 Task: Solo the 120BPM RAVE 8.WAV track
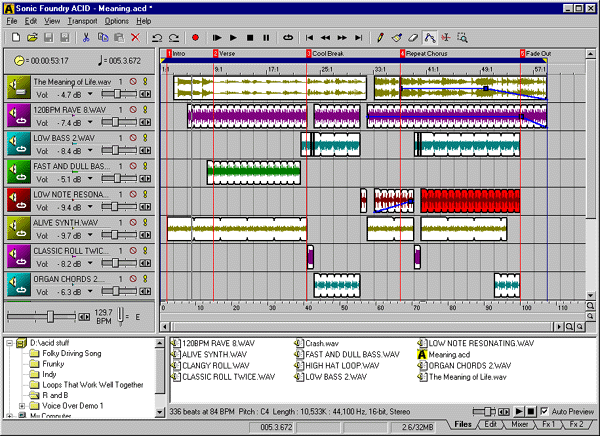tap(145, 110)
